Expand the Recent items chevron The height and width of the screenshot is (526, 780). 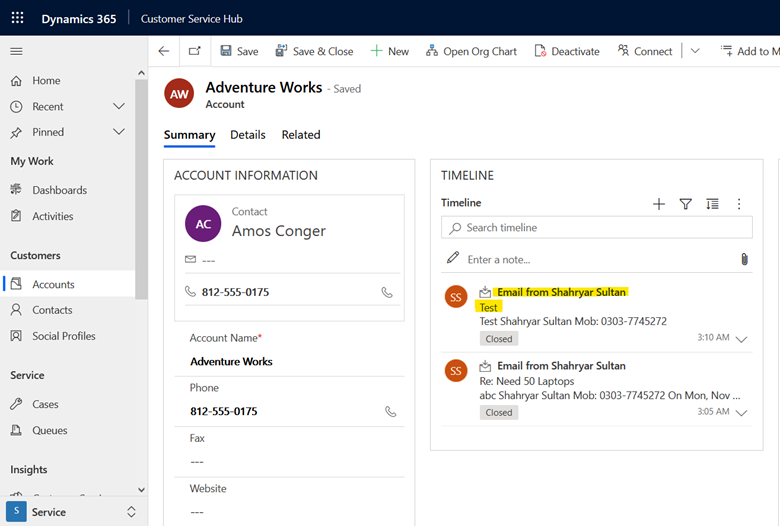(119, 106)
